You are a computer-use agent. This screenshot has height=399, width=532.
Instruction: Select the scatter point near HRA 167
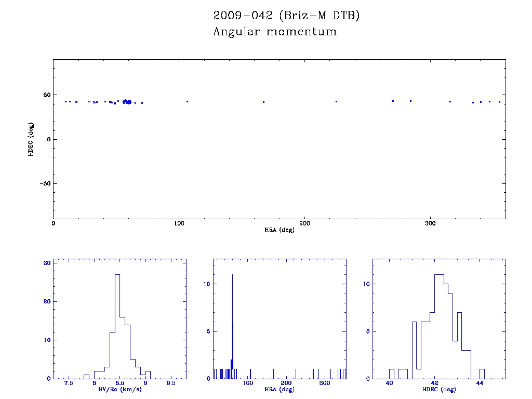[264, 102]
